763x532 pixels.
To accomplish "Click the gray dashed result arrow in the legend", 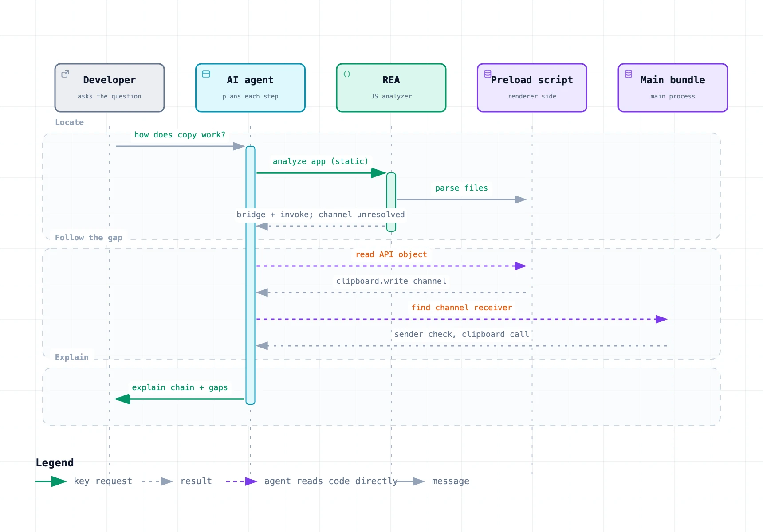I will pos(157,481).
